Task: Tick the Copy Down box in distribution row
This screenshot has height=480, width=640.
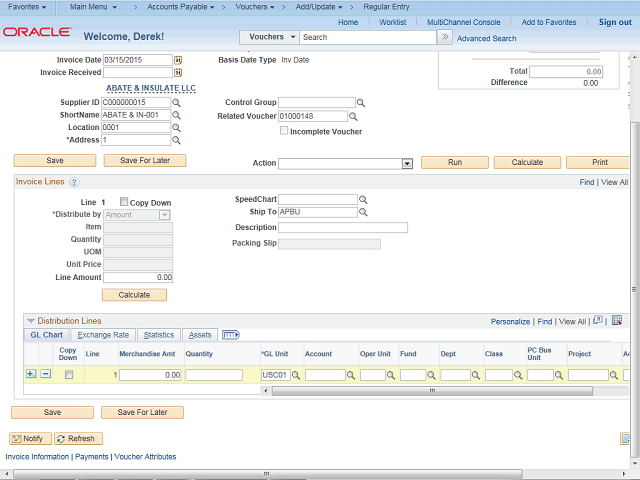Action: pyautogui.click(x=68, y=375)
